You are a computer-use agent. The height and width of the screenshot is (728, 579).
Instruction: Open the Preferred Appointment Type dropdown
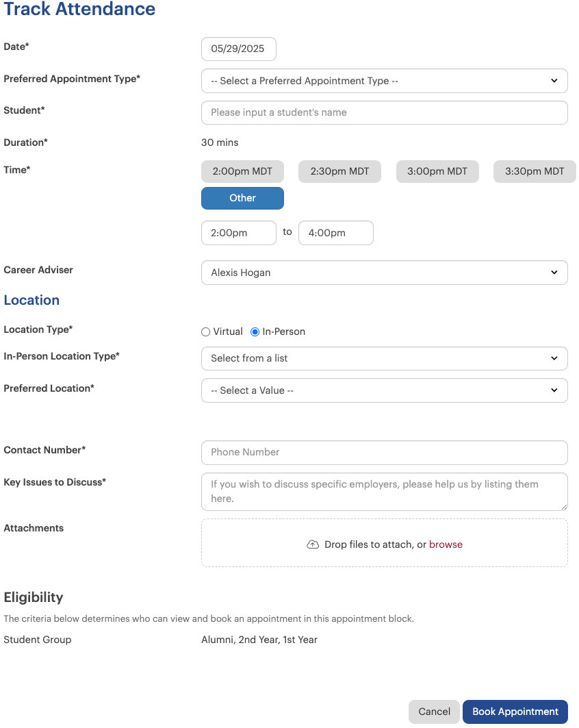click(x=384, y=81)
